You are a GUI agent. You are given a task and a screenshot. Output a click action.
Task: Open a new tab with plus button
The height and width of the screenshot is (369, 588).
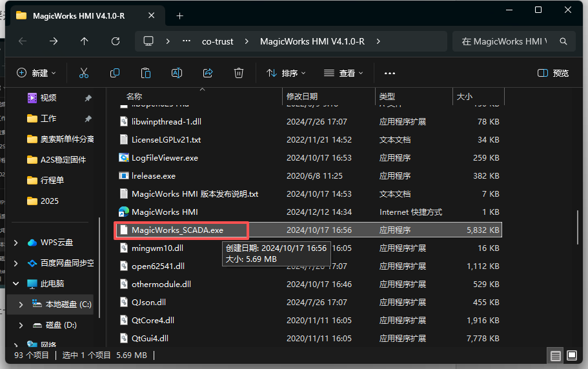point(179,15)
